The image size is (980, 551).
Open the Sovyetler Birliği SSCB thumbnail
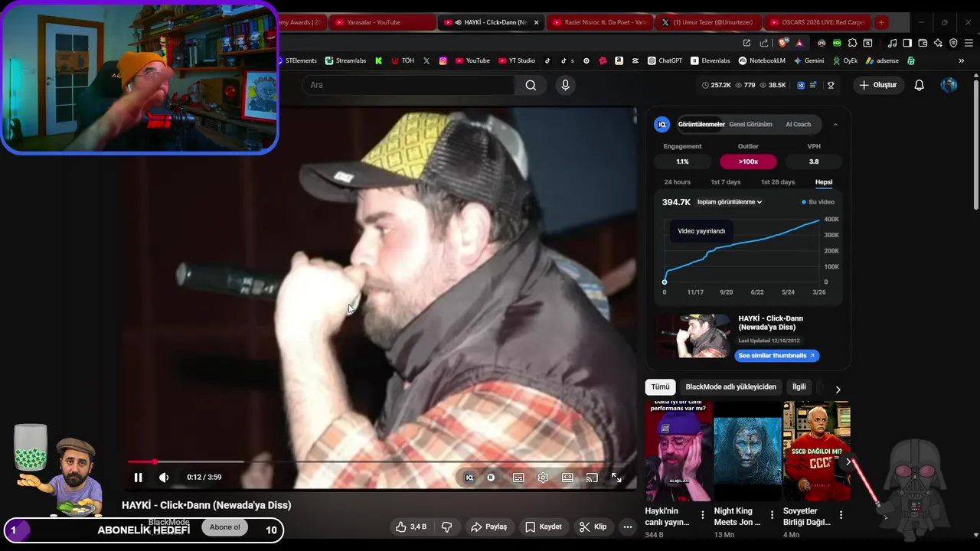[x=816, y=452]
